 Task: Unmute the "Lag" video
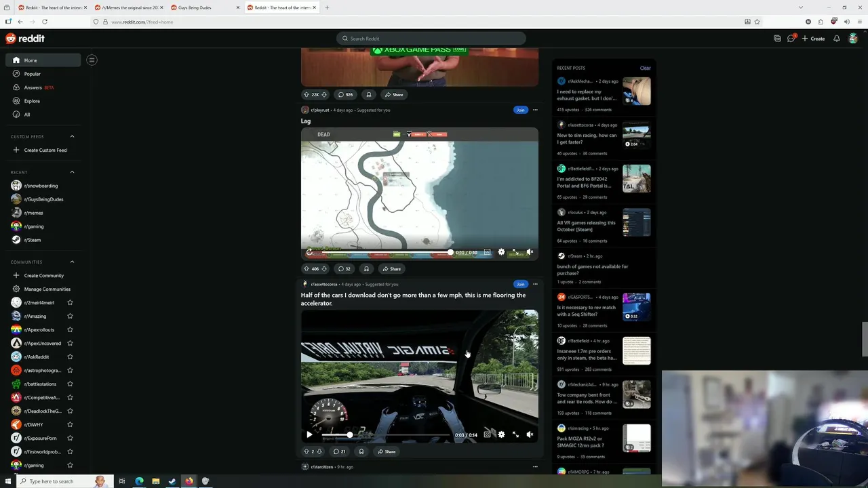(530, 252)
